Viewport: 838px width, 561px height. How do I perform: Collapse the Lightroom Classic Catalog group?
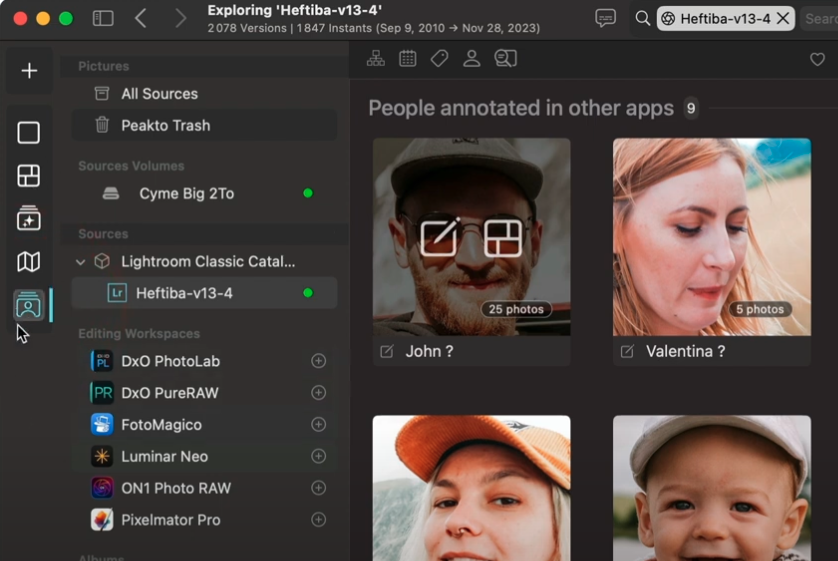(x=80, y=262)
